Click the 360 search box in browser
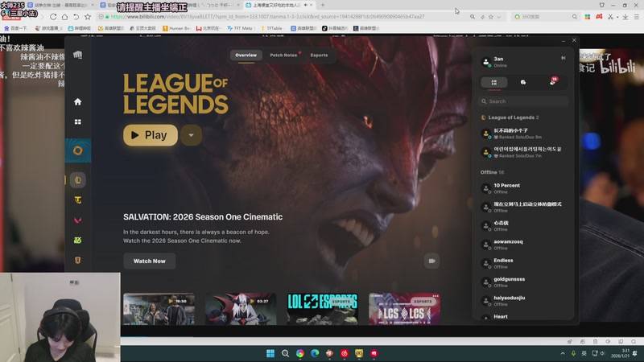 546,17
